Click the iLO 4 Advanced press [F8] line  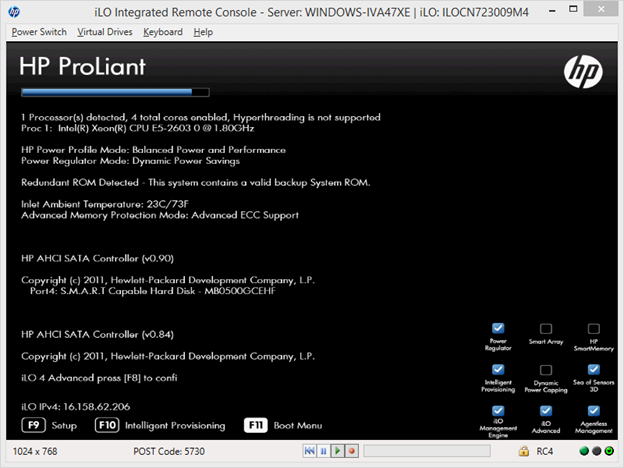[99, 378]
